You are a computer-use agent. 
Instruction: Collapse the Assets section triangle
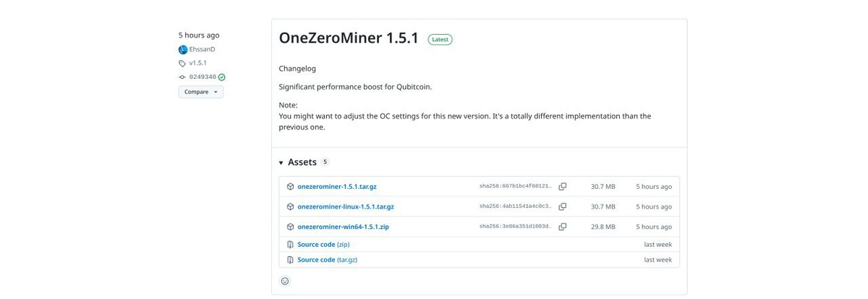[281, 163]
